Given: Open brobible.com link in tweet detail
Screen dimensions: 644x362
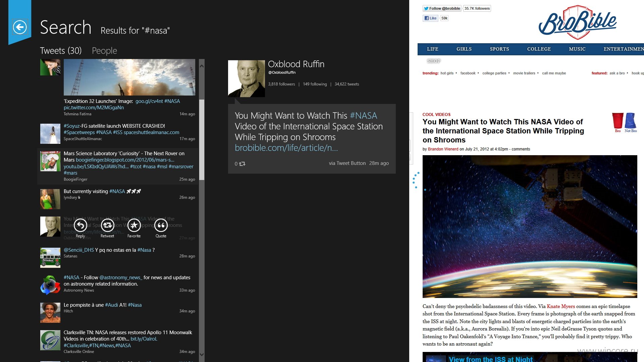Looking at the screenshot, I should pos(286,148).
